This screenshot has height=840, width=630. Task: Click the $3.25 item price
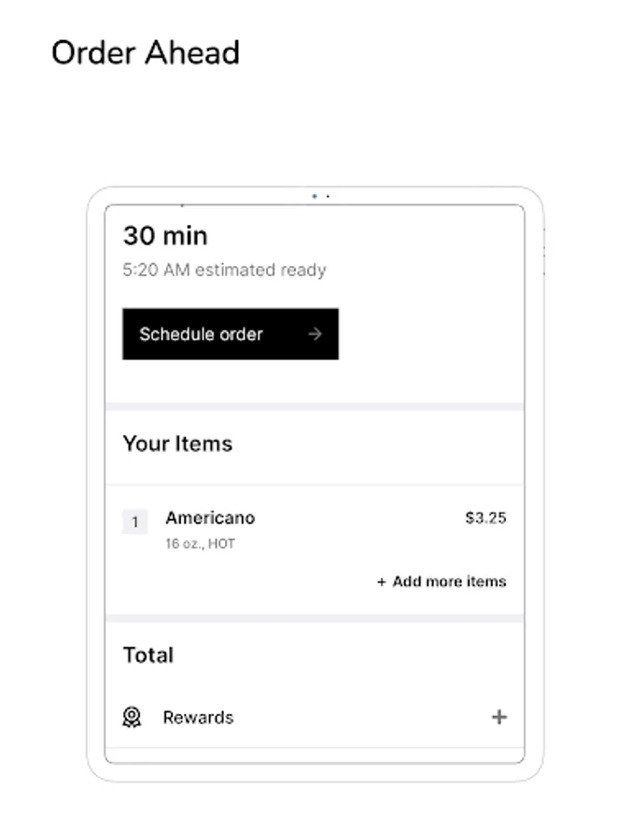485,518
